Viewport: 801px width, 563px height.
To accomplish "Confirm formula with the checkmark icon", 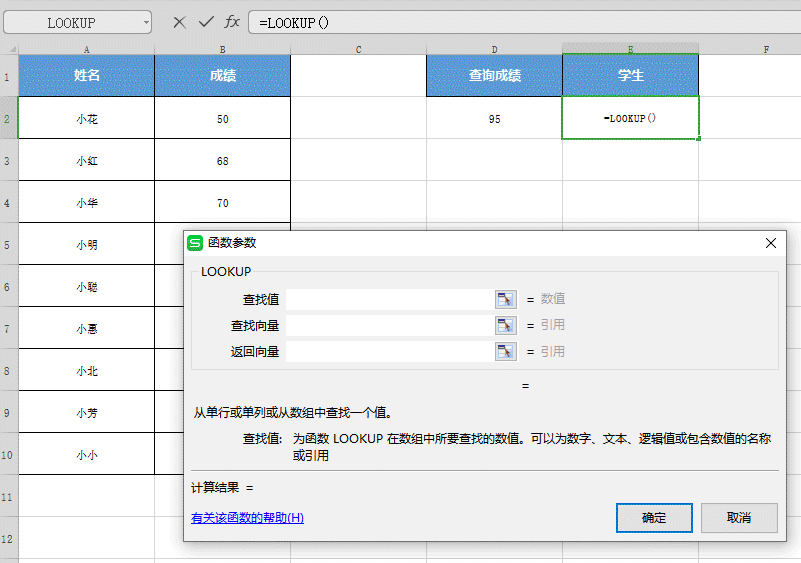I will (x=206, y=22).
